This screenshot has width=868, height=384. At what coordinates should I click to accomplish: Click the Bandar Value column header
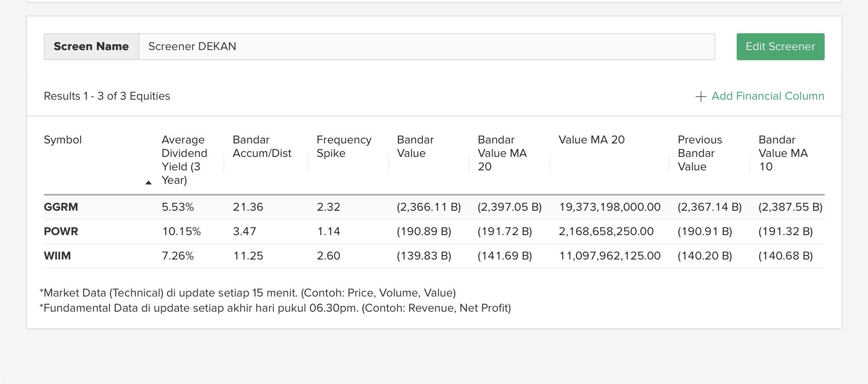[415, 147]
